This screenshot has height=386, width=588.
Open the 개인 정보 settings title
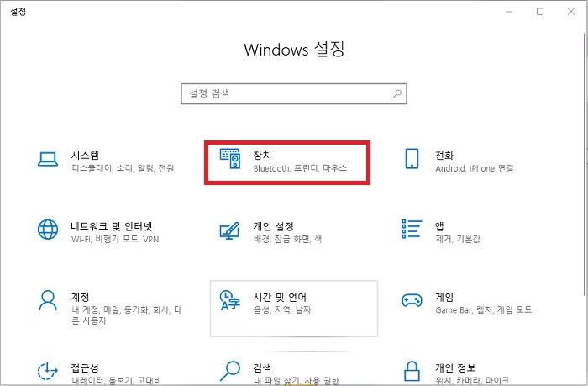pyautogui.click(x=455, y=367)
